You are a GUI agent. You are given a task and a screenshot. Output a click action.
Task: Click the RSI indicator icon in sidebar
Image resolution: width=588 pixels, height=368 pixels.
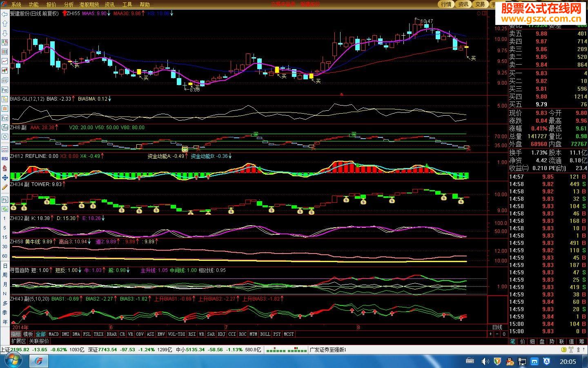coord(4,158)
